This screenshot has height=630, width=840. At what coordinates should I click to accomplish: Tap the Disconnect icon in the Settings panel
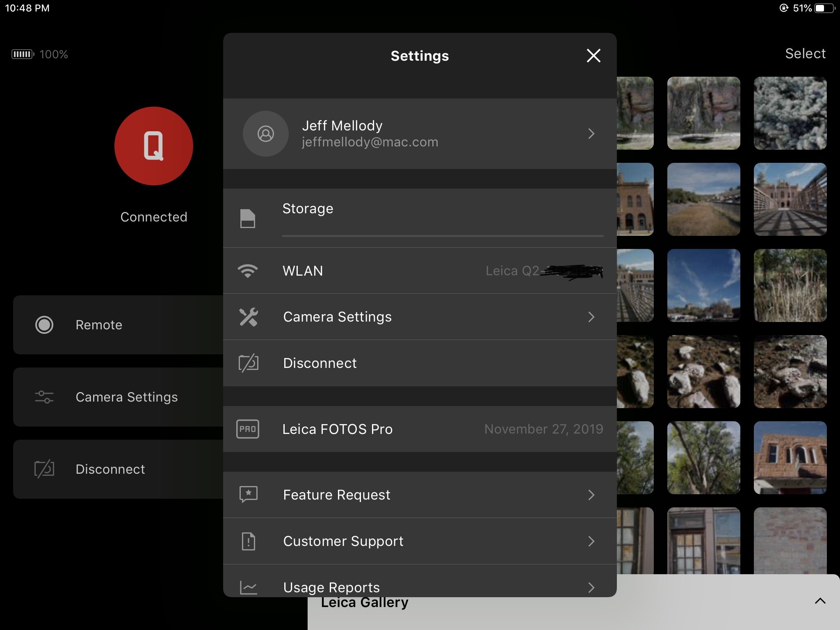(249, 363)
